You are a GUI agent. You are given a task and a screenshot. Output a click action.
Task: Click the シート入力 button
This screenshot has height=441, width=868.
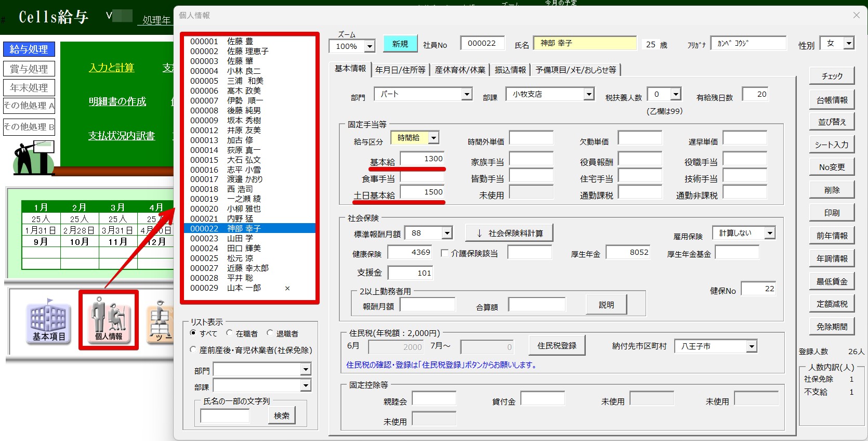point(832,145)
